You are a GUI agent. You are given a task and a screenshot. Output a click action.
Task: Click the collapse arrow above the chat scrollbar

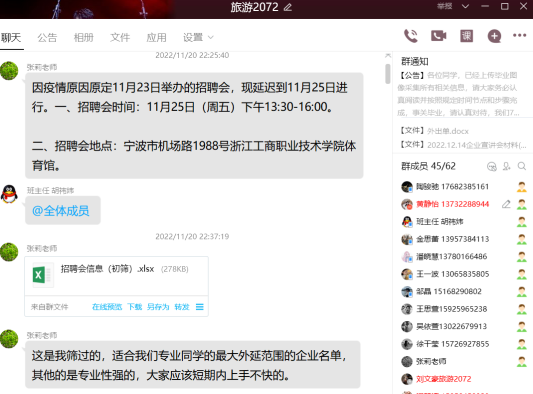388,55
